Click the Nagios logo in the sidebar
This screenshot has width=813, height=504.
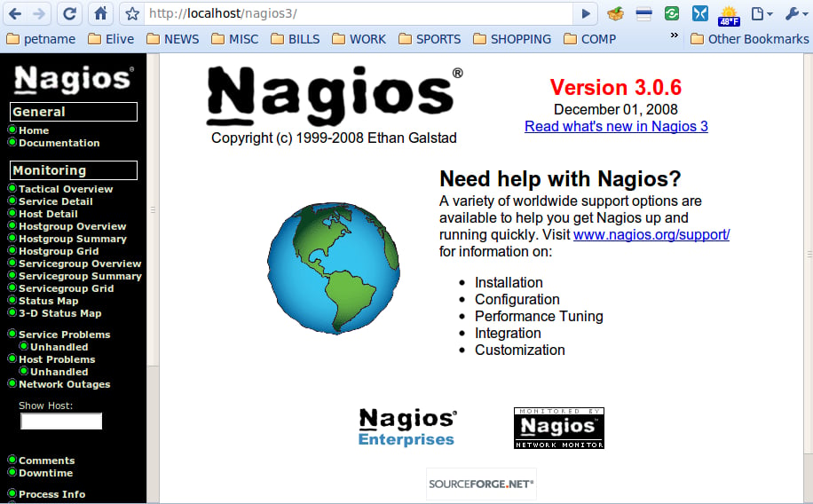coord(73,79)
